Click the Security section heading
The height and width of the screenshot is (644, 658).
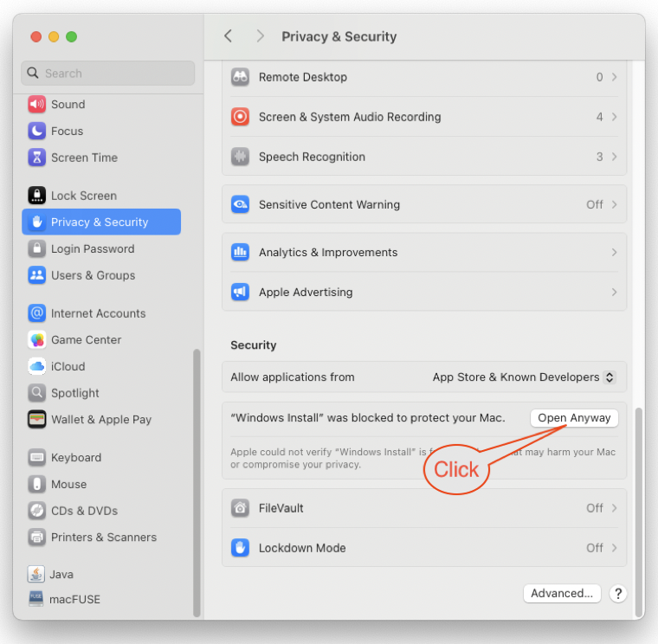coord(254,345)
